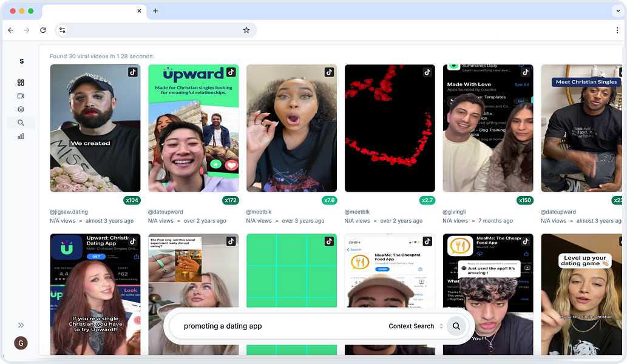Click TikTok icon on MealMe App Store video
The width and height of the screenshot is (627, 364).
[x=427, y=241]
